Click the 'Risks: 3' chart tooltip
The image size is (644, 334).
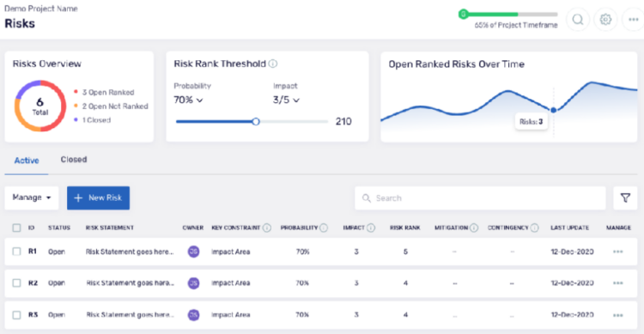click(x=531, y=122)
